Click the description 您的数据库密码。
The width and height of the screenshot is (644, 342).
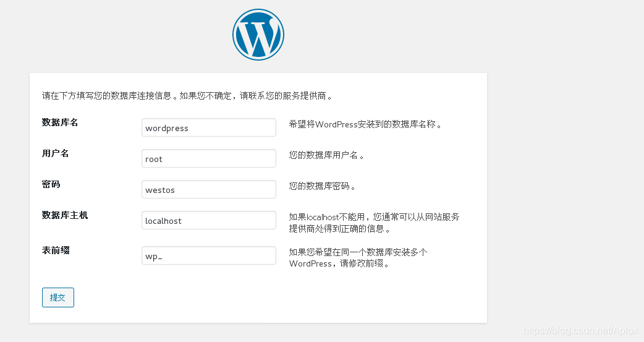(x=323, y=186)
